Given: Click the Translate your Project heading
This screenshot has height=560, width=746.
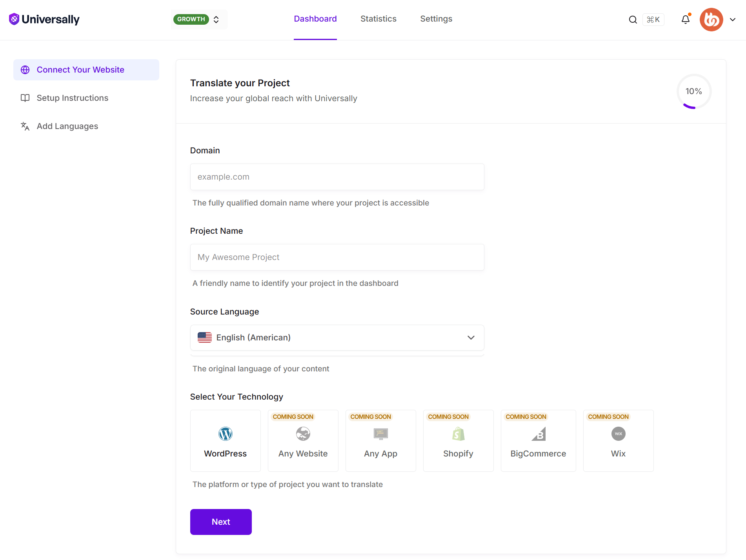Looking at the screenshot, I should click(240, 83).
